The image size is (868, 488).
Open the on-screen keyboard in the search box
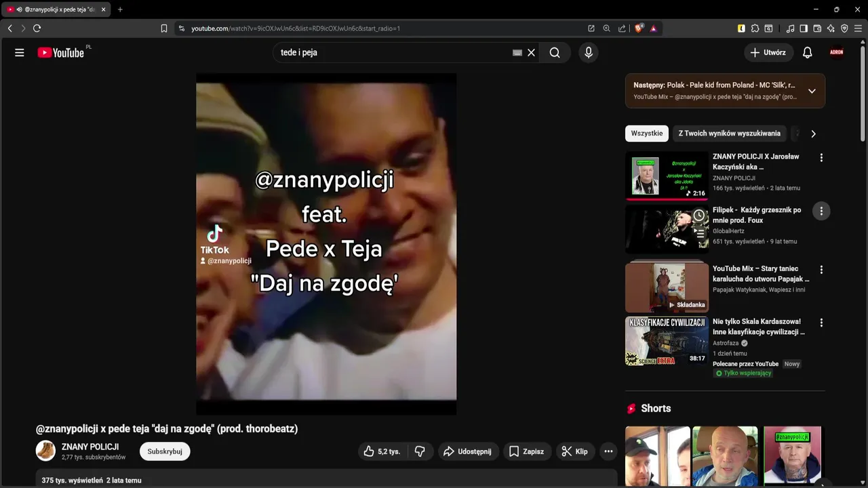(x=517, y=53)
